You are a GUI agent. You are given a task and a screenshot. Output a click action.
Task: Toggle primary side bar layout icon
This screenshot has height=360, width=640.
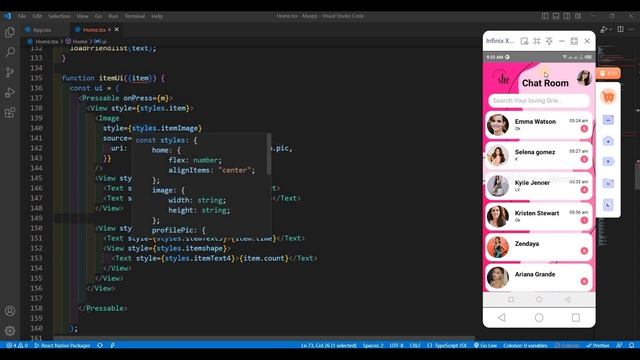(545, 16)
